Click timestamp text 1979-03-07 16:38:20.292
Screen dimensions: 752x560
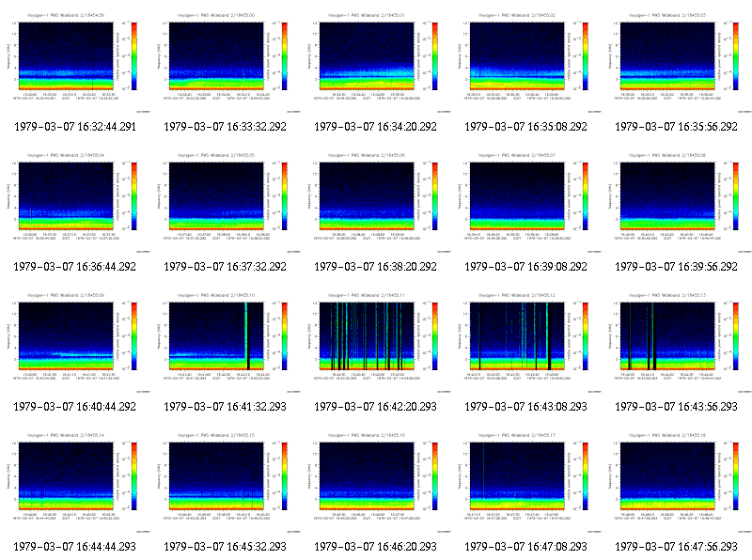click(x=375, y=267)
